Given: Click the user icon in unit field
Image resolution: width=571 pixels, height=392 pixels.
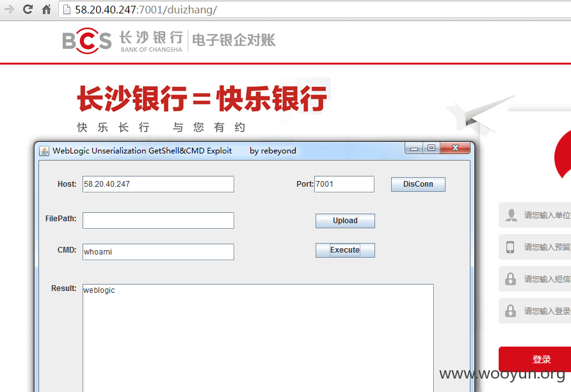Looking at the screenshot, I should tap(511, 215).
